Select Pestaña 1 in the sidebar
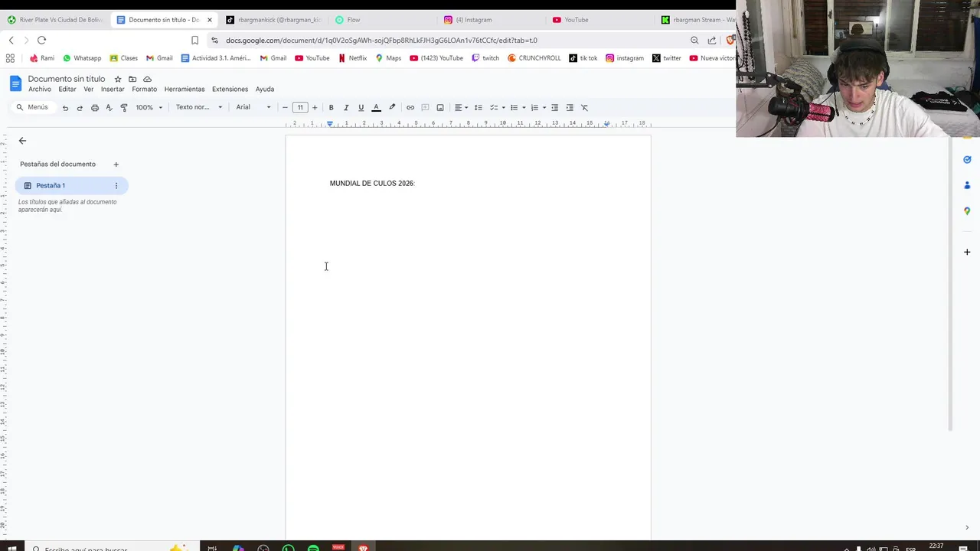The width and height of the screenshot is (980, 551). 71,186
